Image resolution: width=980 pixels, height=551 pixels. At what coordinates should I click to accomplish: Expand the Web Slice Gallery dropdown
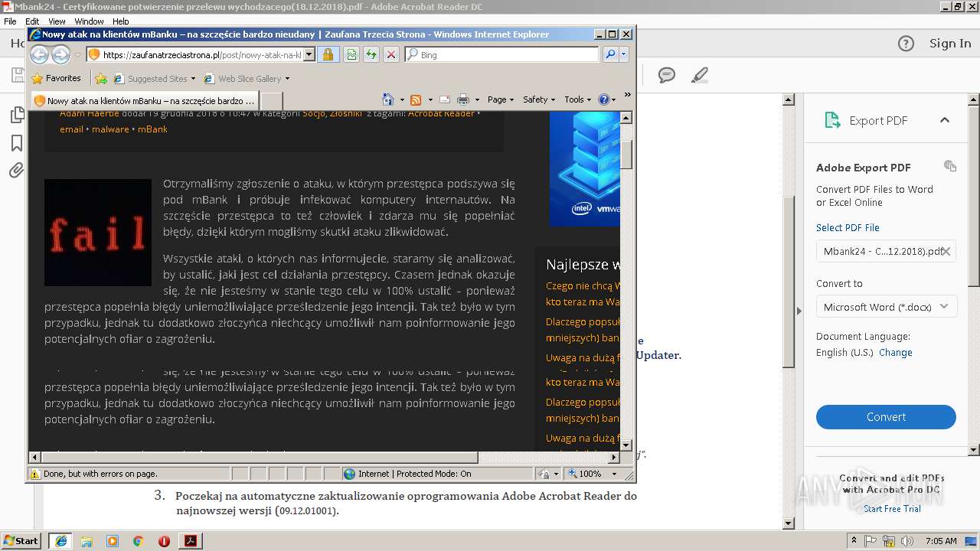287,79
